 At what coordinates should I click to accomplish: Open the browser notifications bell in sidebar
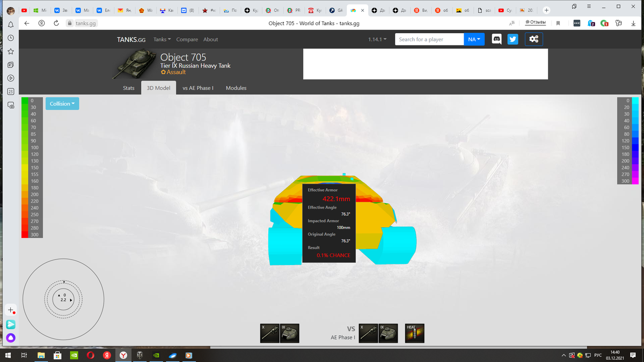[x=11, y=25]
